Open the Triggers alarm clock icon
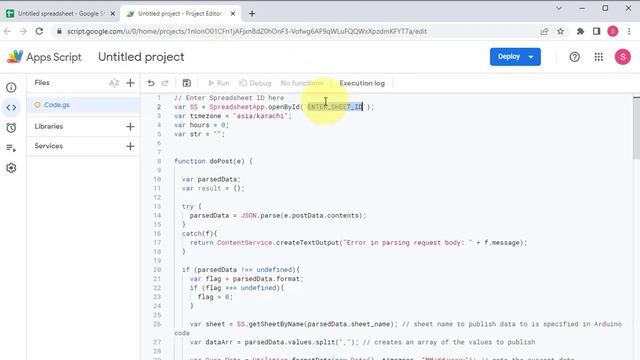 (x=11, y=128)
